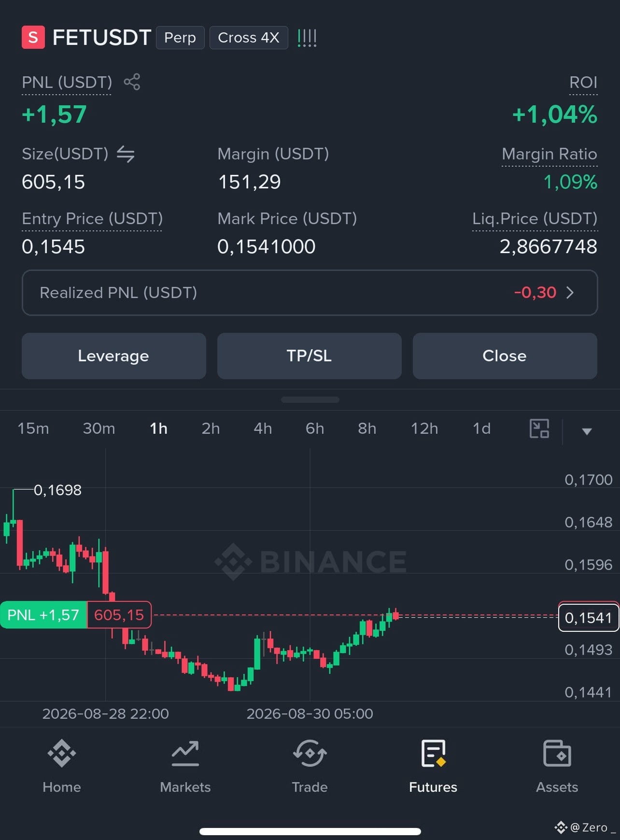Open the Home tab icon

[62, 753]
